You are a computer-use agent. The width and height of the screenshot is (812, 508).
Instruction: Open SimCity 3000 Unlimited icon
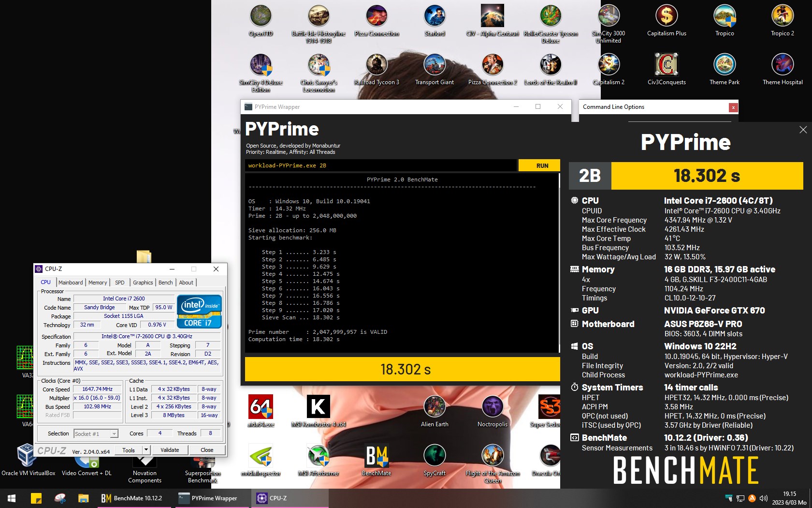pos(609,23)
